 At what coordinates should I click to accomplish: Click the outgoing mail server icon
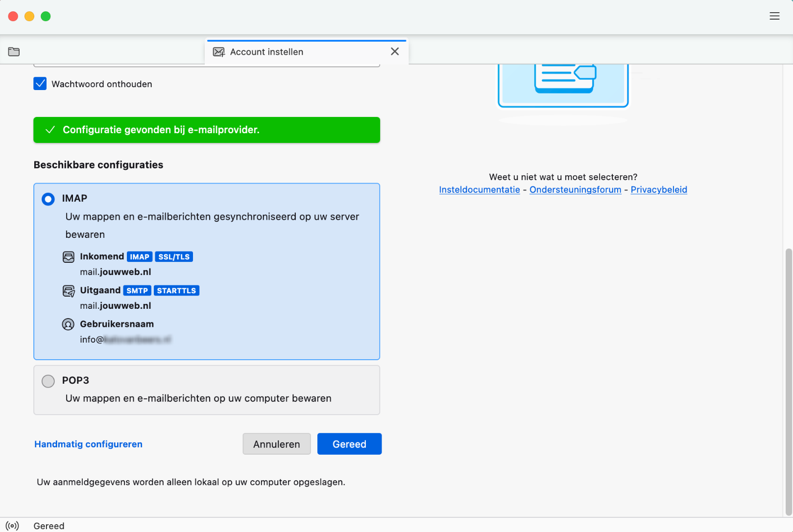pyautogui.click(x=69, y=291)
